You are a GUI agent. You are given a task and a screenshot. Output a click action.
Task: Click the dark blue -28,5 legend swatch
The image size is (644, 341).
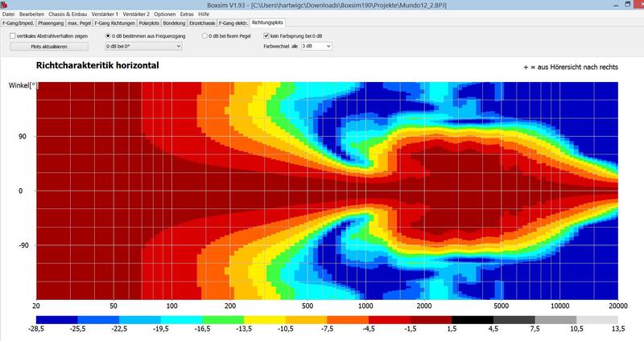point(56,320)
